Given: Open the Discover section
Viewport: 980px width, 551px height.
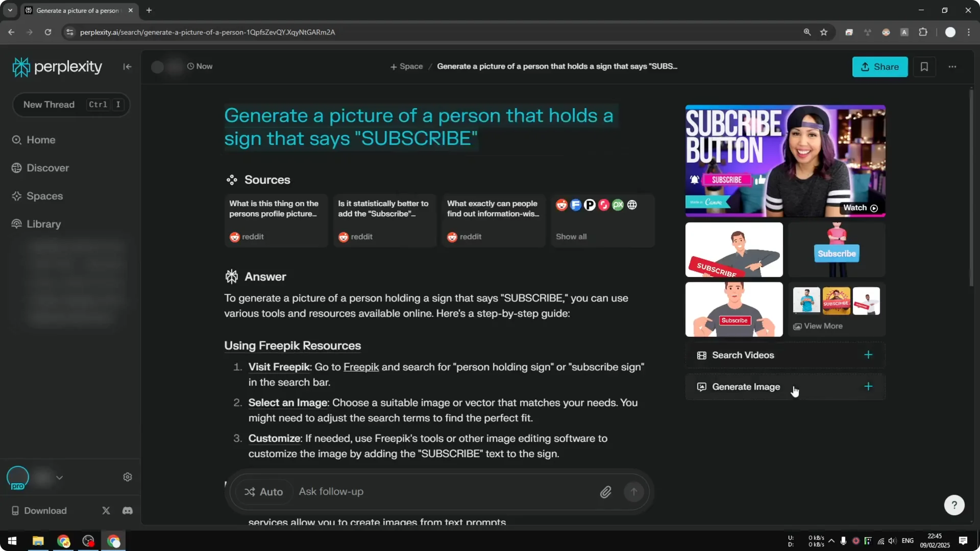Looking at the screenshot, I should tap(47, 168).
